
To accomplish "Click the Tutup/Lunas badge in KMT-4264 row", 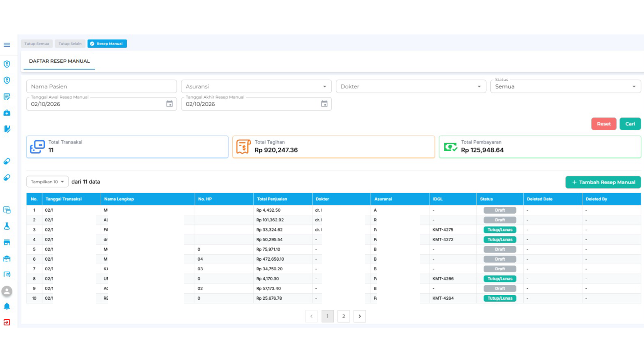I will tap(500, 298).
